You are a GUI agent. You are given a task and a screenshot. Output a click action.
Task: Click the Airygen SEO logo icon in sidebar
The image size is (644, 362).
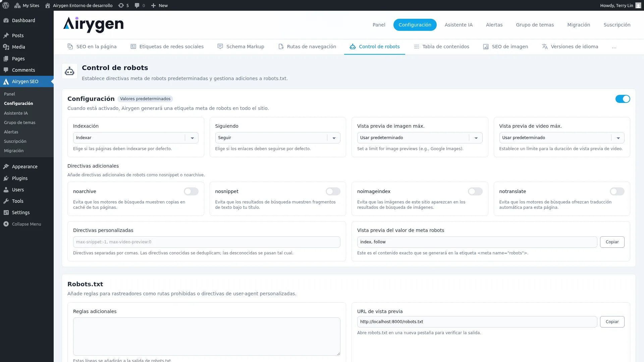pos(6,81)
